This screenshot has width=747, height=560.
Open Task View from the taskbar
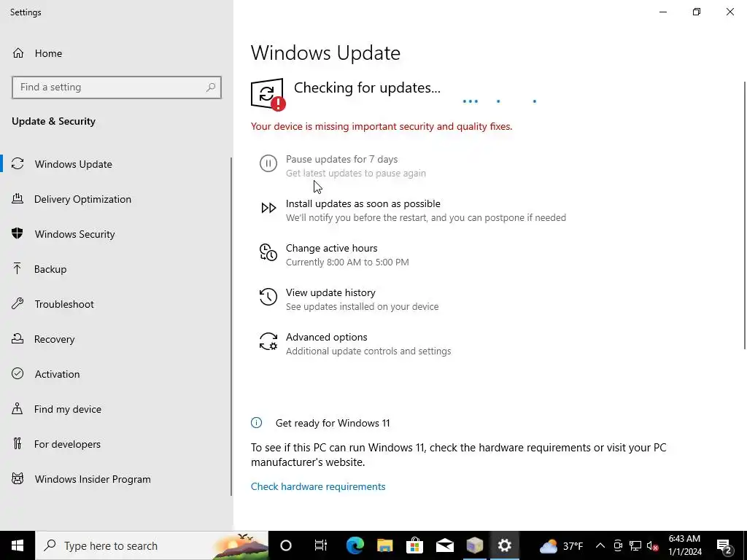pyautogui.click(x=321, y=545)
